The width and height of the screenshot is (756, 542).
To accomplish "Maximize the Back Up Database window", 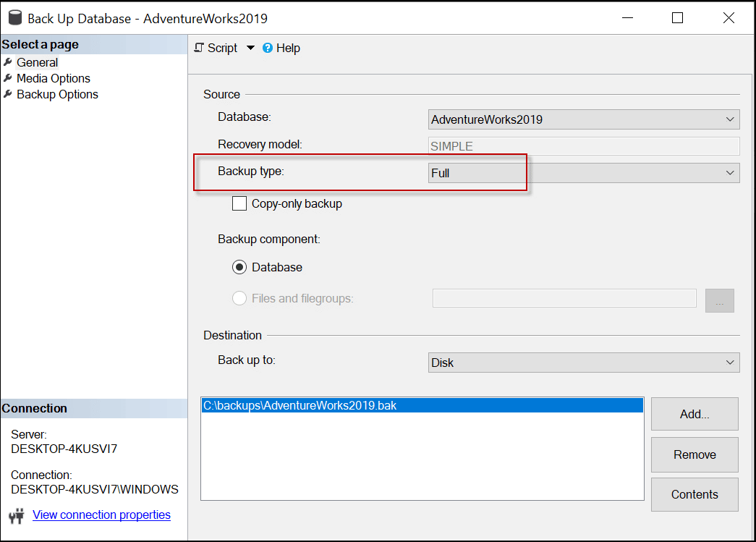I will click(677, 18).
